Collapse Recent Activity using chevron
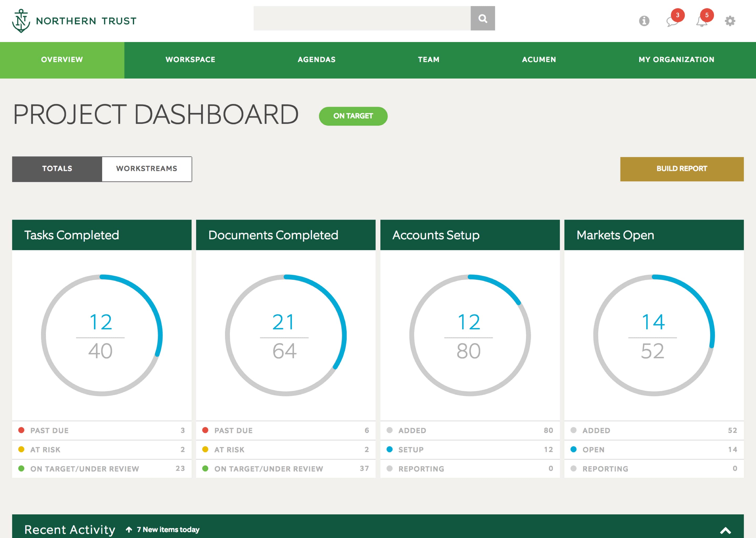The width and height of the screenshot is (756, 538). pyautogui.click(x=725, y=530)
